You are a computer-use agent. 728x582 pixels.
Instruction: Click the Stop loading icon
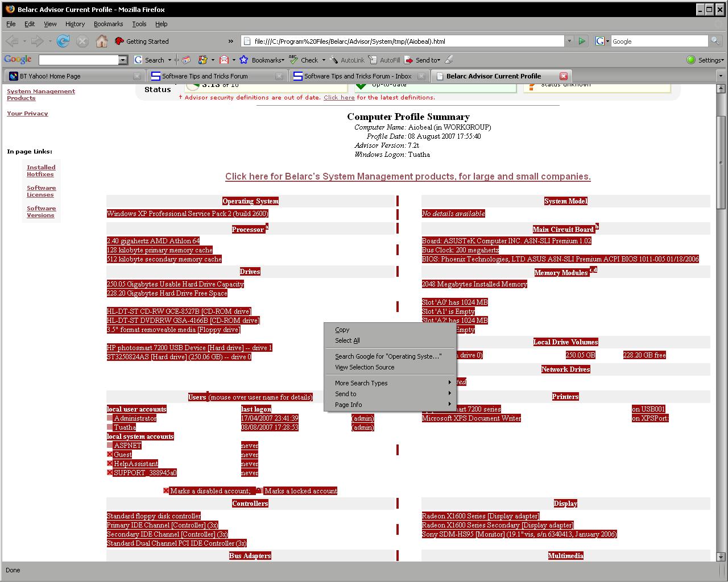pos(82,41)
